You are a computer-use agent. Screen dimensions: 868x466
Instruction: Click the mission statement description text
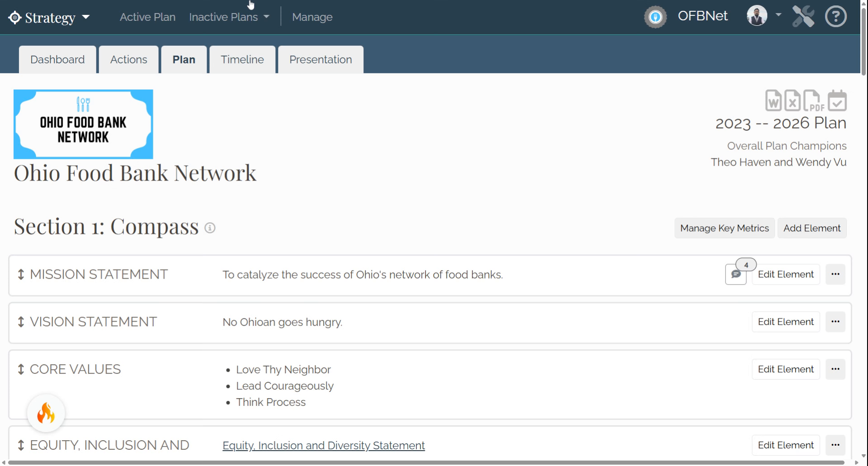click(x=363, y=275)
